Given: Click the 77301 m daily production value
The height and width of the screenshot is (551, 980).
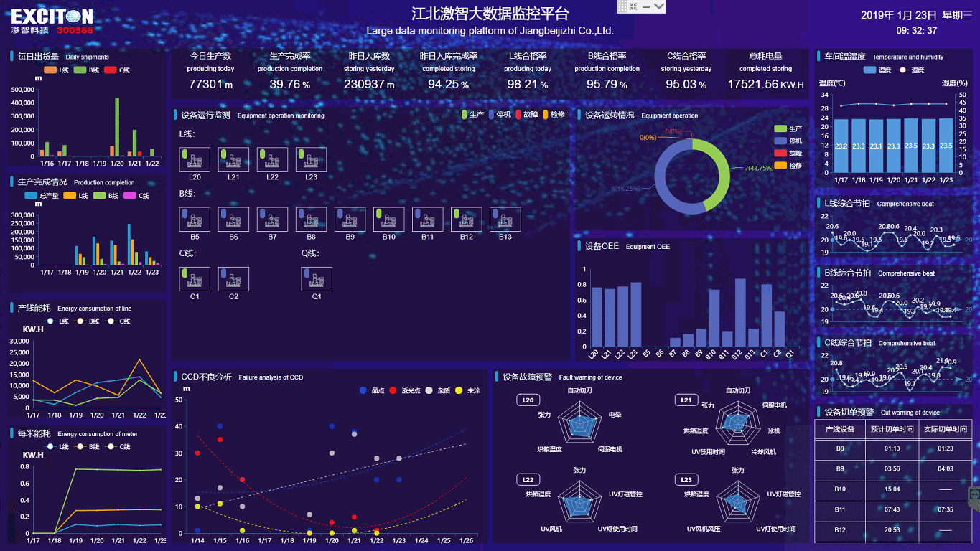Looking at the screenshot, I should tap(211, 85).
